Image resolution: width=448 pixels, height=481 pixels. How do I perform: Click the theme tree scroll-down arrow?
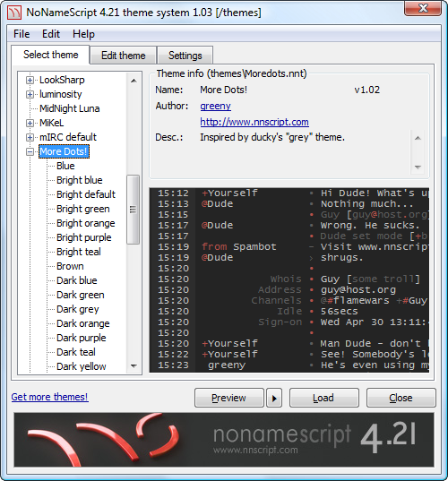click(134, 365)
